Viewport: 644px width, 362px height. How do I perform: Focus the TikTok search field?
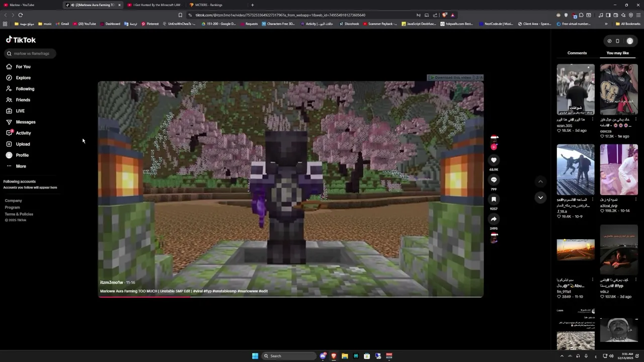tap(30, 53)
